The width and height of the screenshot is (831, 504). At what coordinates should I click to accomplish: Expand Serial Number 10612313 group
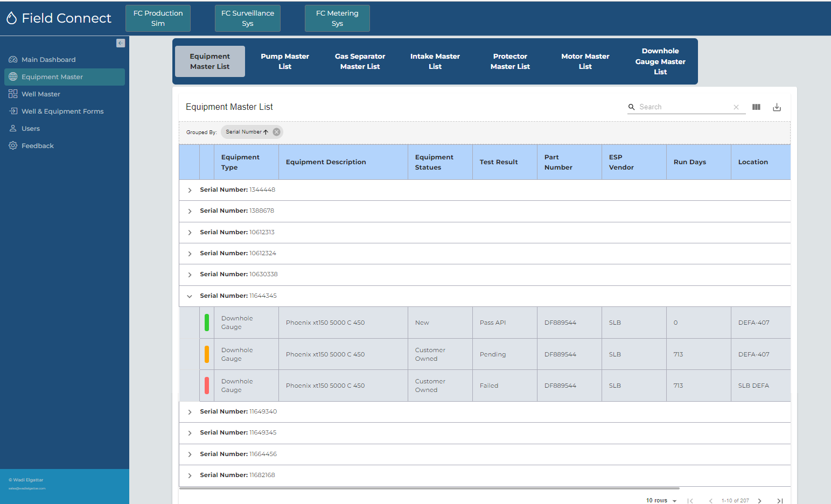(190, 233)
